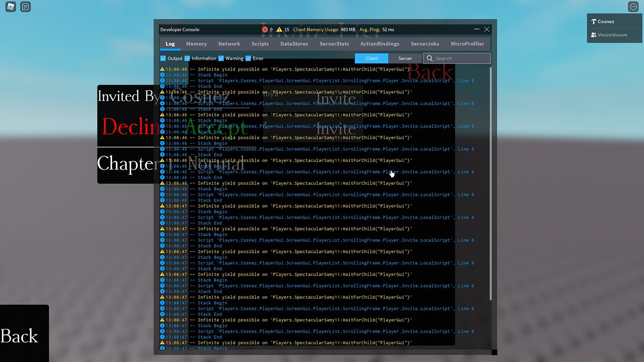Click the chat transcript icon top-left

(25, 7)
